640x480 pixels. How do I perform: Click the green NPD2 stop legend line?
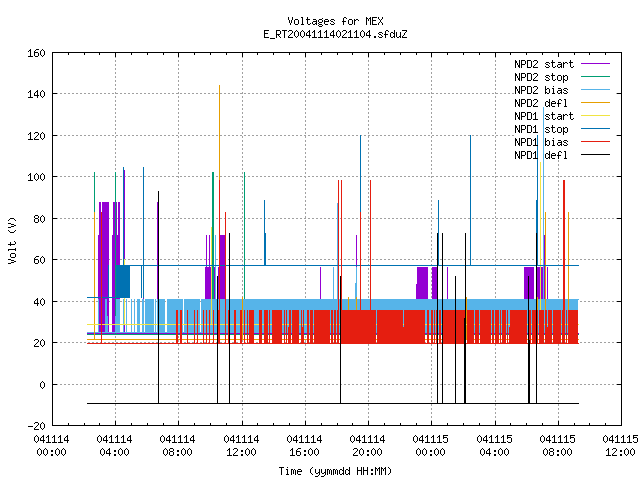click(596, 77)
